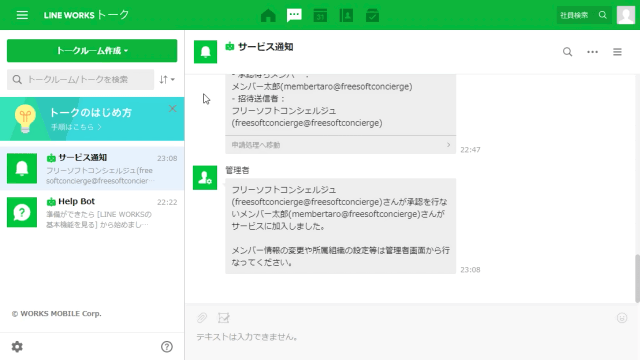Click the LINE WORKS トーク logo
Viewport: 640px width, 360px height.
(86, 15)
